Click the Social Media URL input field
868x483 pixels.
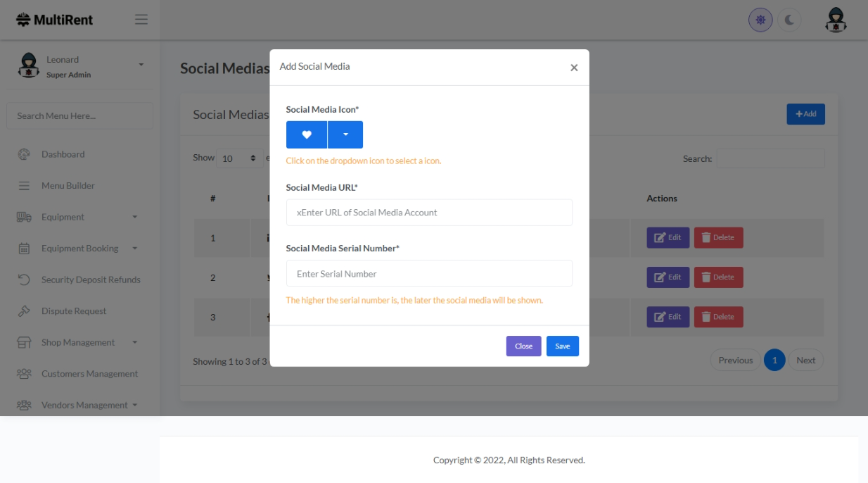(429, 213)
